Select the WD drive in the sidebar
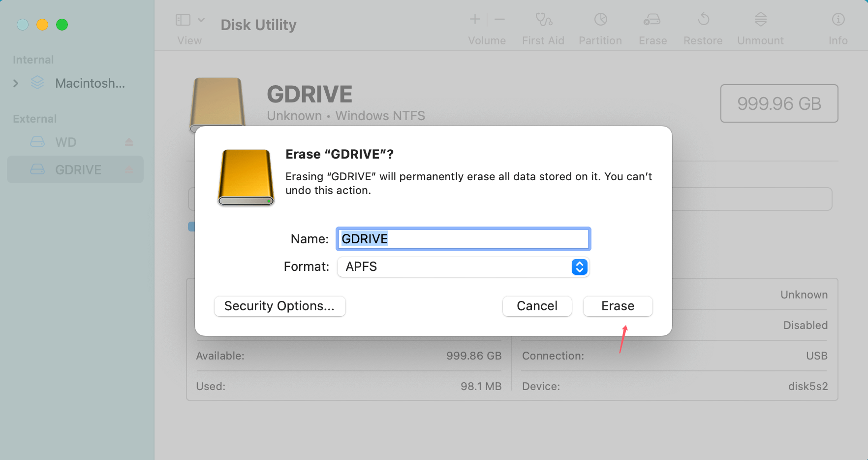Screen dimensions: 868x460 coord(64,142)
